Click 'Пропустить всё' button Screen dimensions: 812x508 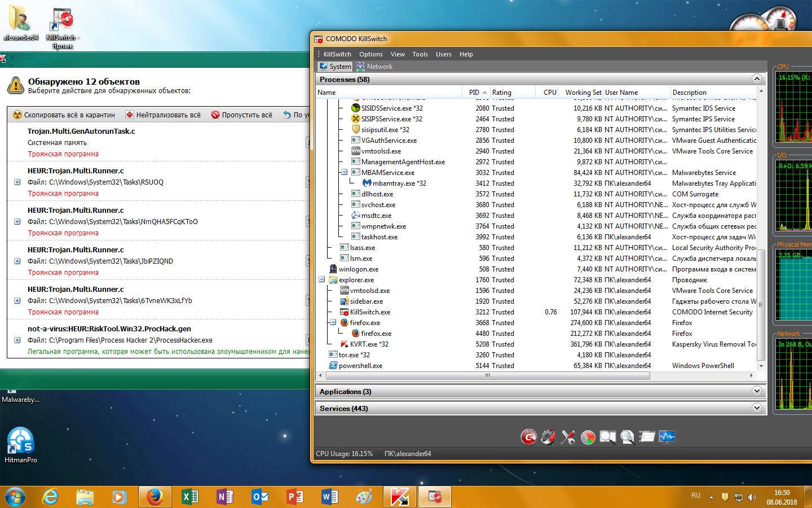[x=242, y=115]
